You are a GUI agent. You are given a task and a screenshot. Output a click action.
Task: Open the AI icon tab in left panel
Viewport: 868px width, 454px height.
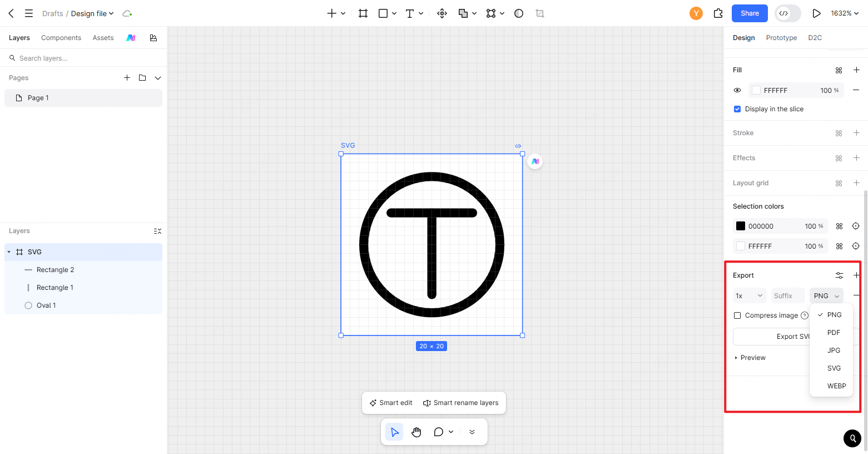coord(131,38)
